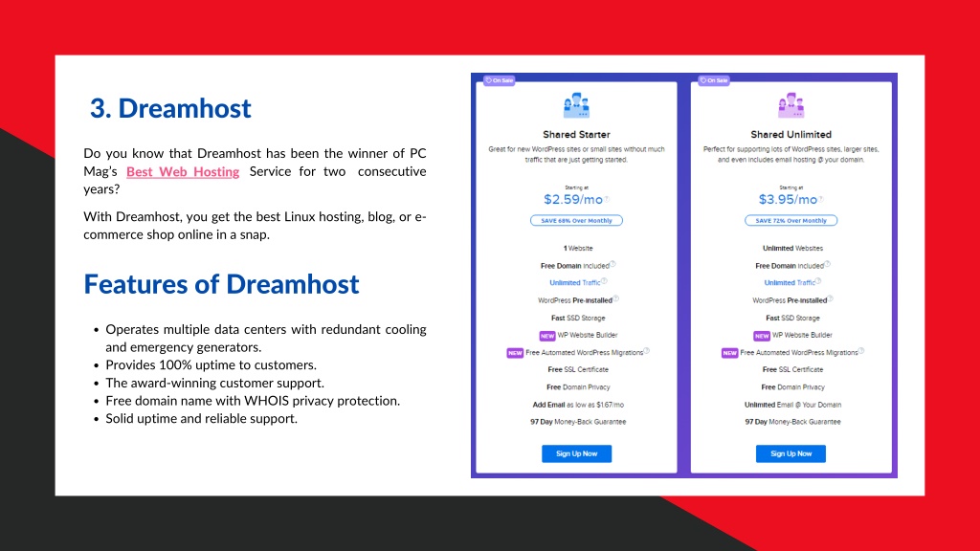Click the '3. Dreamhost' heading
Image resolution: width=980 pixels, height=551 pixels.
coord(170,108)
